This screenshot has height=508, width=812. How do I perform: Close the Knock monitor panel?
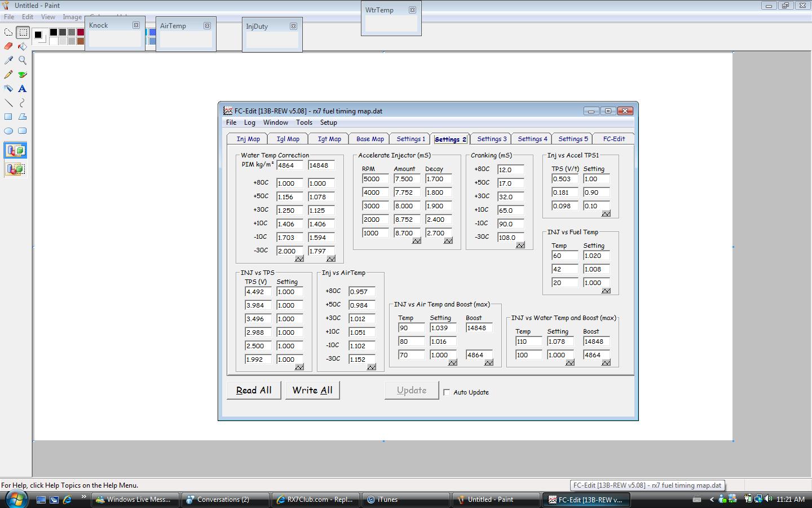coord(136,25)
